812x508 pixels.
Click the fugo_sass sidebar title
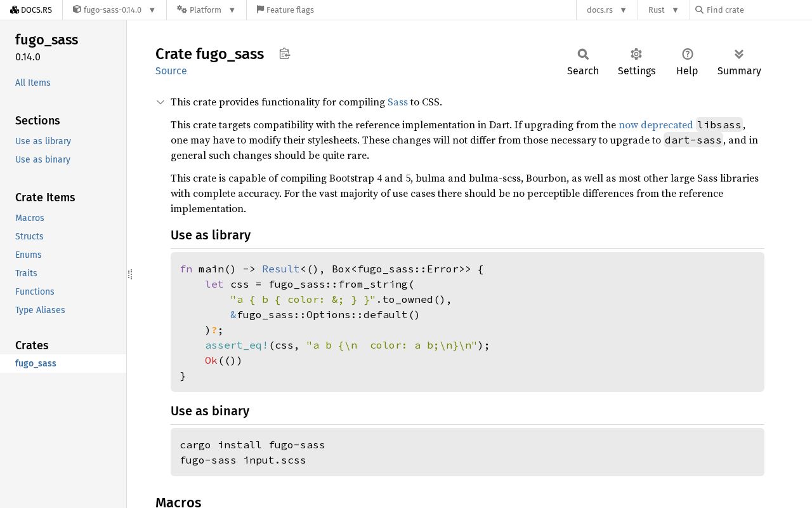47,39
